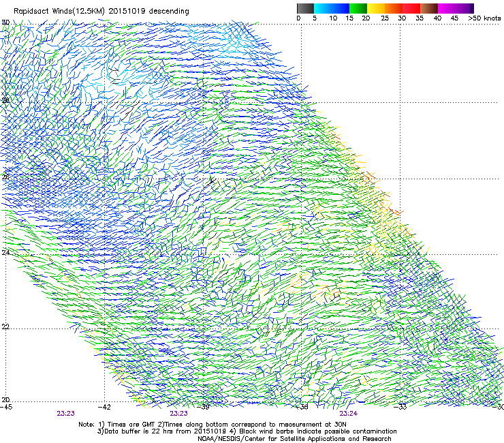Click the first 23:23 time label

coord(66,414)
